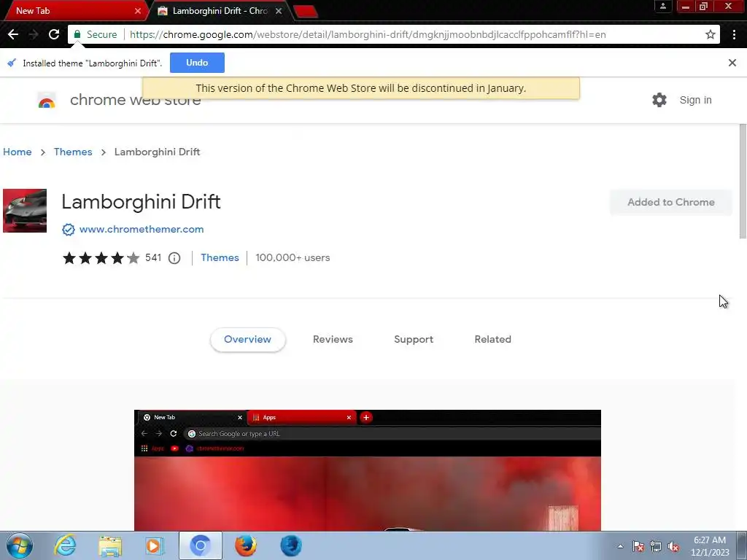Open Chrome profile person icon in title bar

[x=662, y=6]
